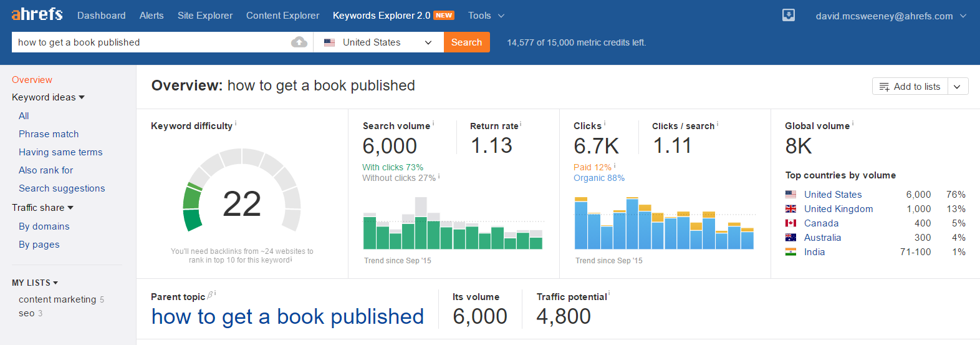Click the United Kingdom flag icon
The width and height of the screenshot is (980, 345).
790,209
